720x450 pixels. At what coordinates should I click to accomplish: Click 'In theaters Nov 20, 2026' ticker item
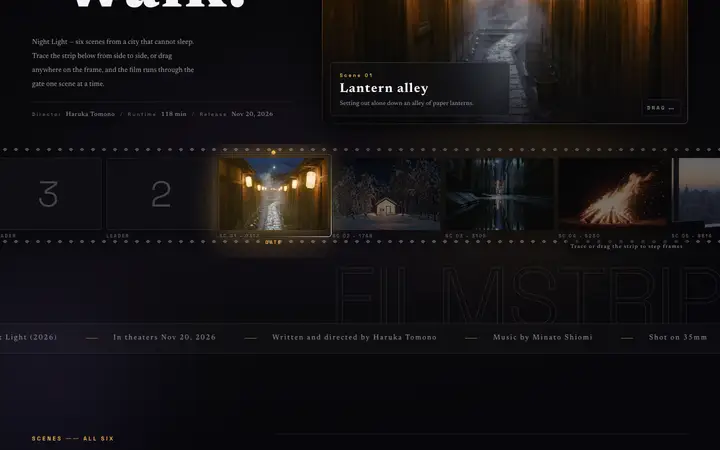pyautogui.click(x=164, y=337)
